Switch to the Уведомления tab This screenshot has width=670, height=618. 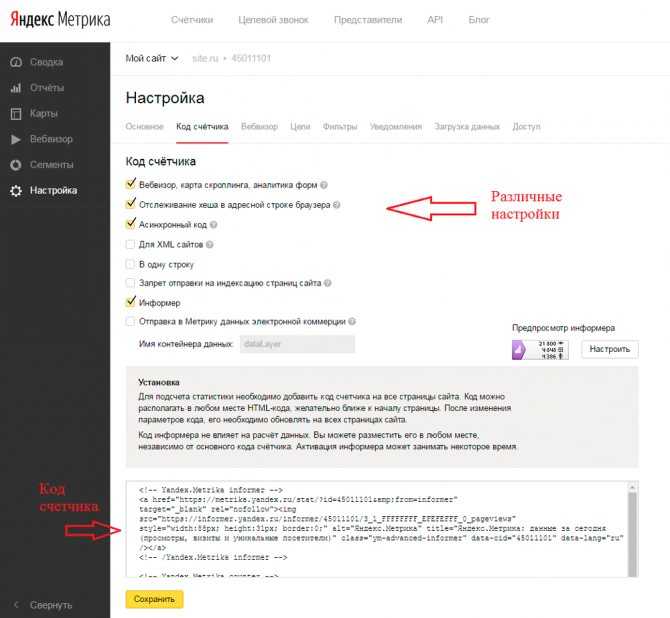(396, 127)
